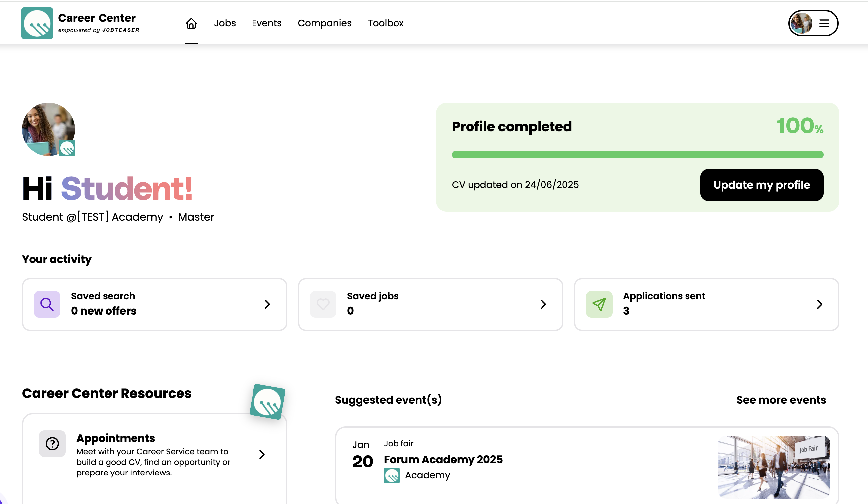Open the Events menu
The image size is (868, 504).
pyautogui.click(x=266, y=23)
